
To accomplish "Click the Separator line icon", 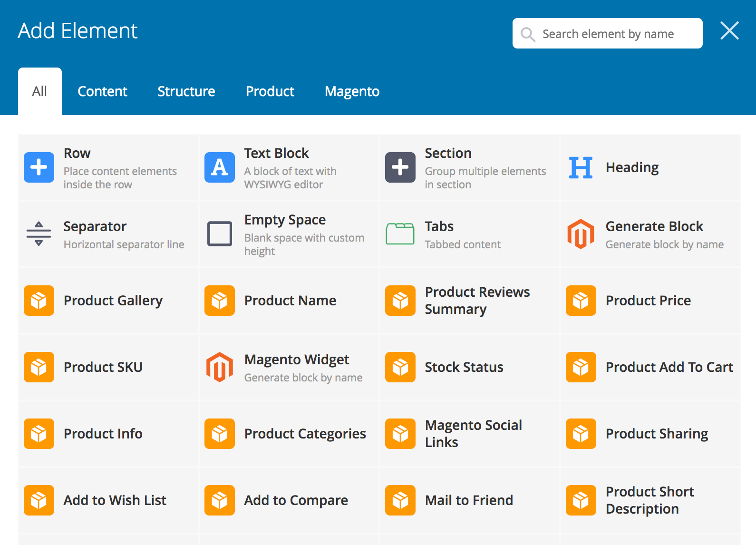I will point(39,234).
